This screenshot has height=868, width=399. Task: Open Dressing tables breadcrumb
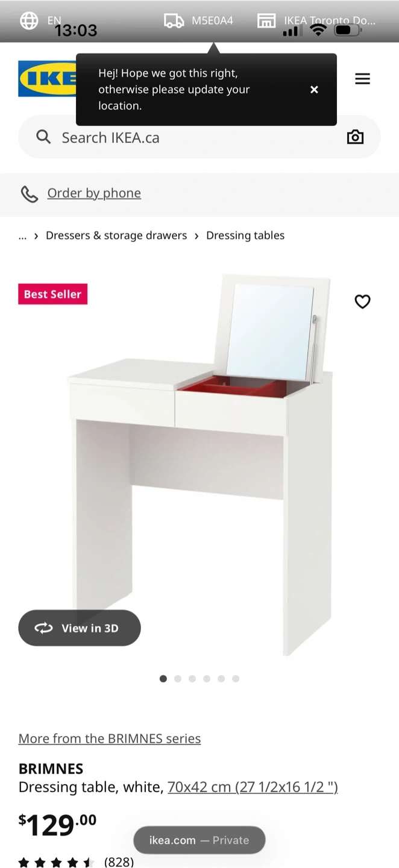[245, 236]
